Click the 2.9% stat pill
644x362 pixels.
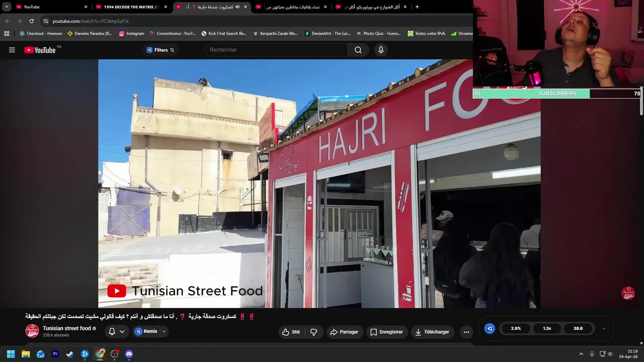point(516,328)
